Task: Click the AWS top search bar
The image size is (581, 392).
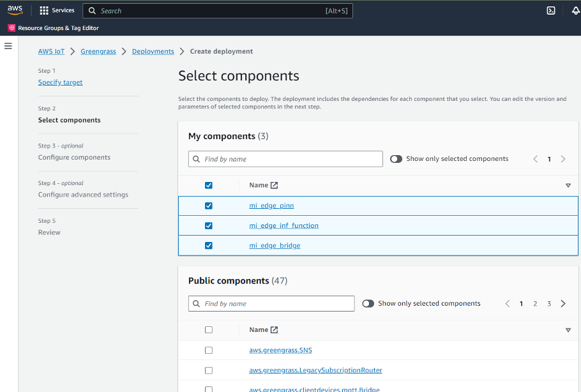Action: pyautogui.click(x=217, y=11)
